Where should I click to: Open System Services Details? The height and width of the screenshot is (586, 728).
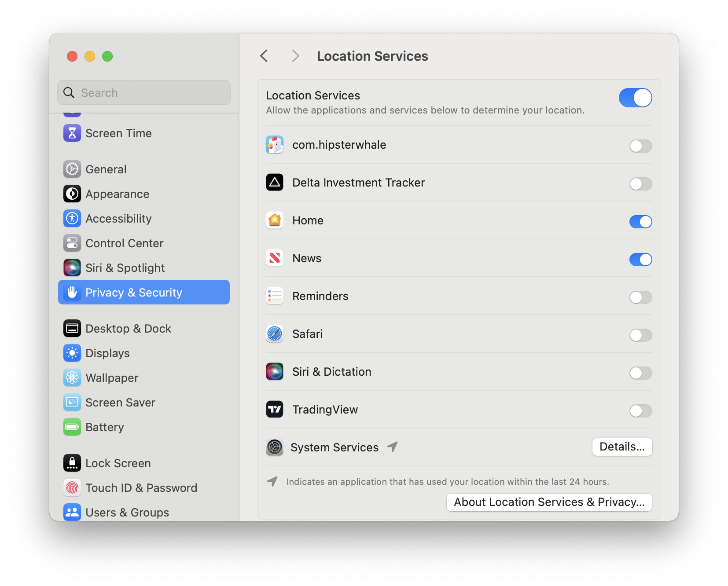622,447
